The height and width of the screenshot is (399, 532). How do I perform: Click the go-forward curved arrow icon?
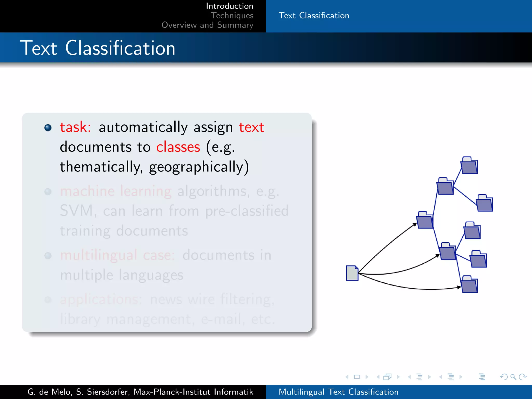click(x=522, y=377)
